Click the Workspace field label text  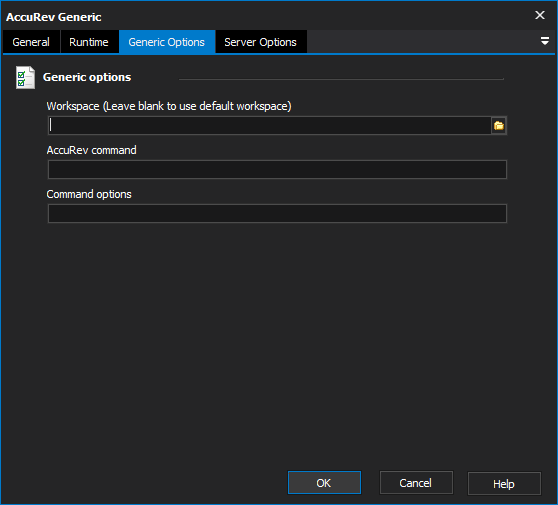169,106
